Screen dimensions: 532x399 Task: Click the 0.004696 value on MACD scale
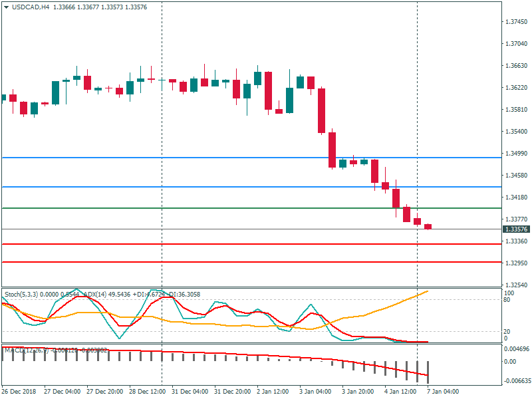(517, 349)
